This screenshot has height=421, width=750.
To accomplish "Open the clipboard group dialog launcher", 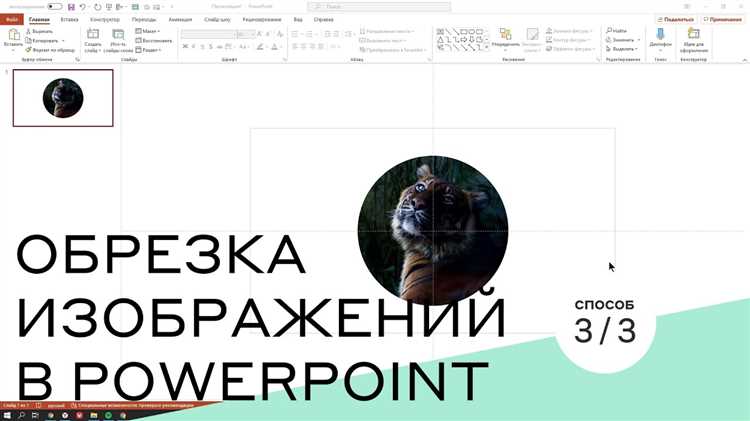I will (x=77, y=60).
